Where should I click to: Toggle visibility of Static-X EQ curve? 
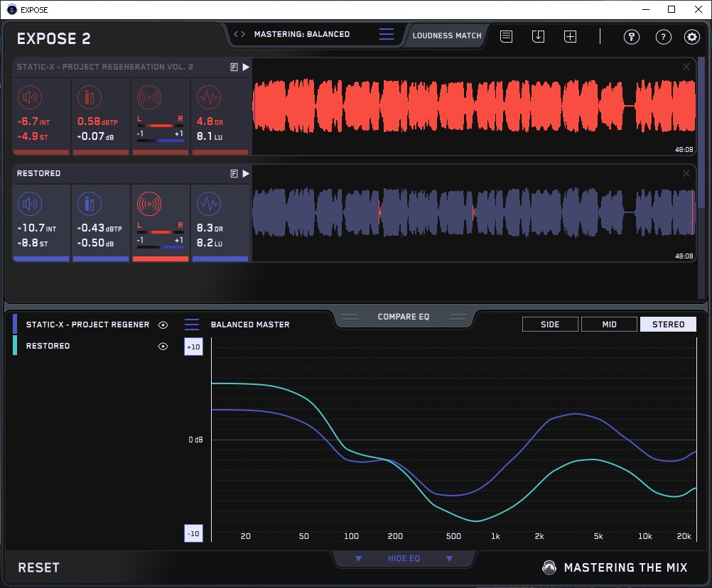point(163,325)
